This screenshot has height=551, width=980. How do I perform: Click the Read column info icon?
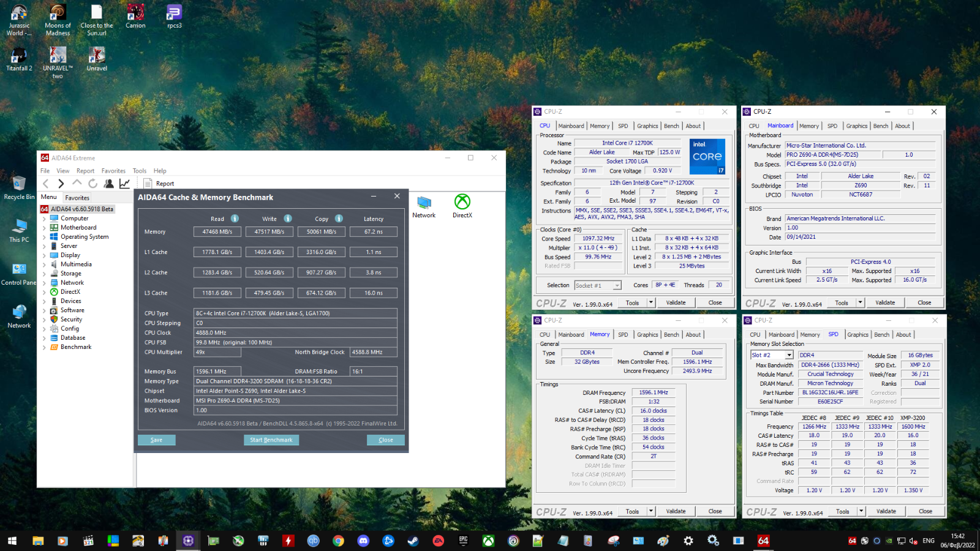pos(235,219)
